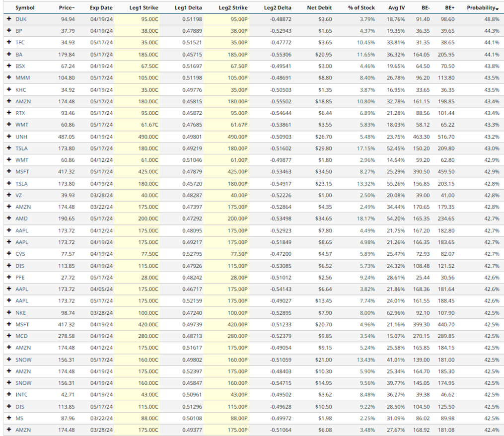The width and height of the screenshot is (504, 436).
Task: Expand the RTX row details
Action: click(9, 113)
